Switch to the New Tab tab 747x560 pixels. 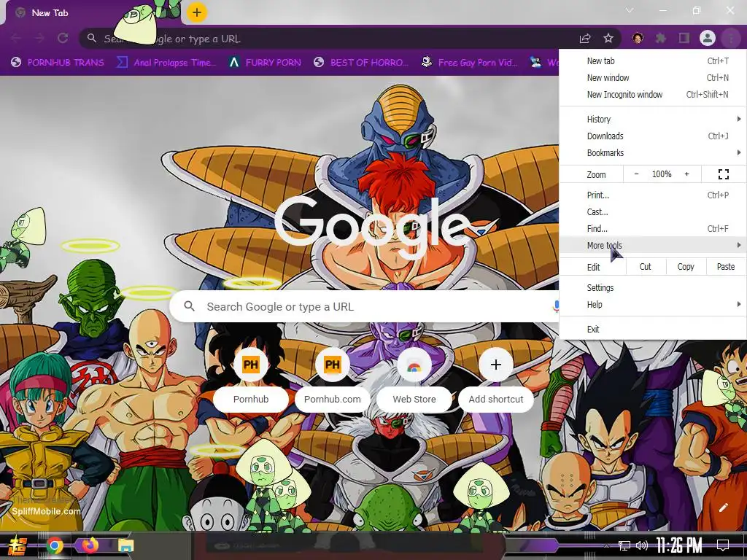coord(93,13)
